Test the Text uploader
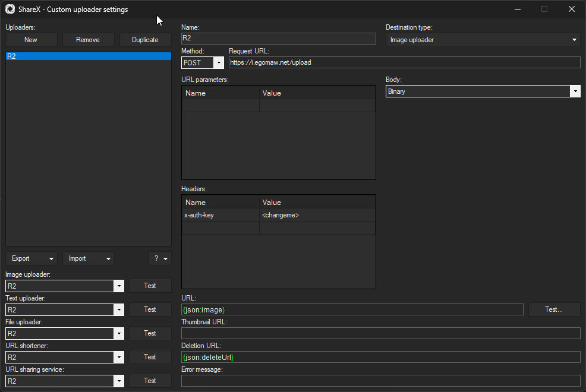 pyautogui.click(x=150, y=309)
